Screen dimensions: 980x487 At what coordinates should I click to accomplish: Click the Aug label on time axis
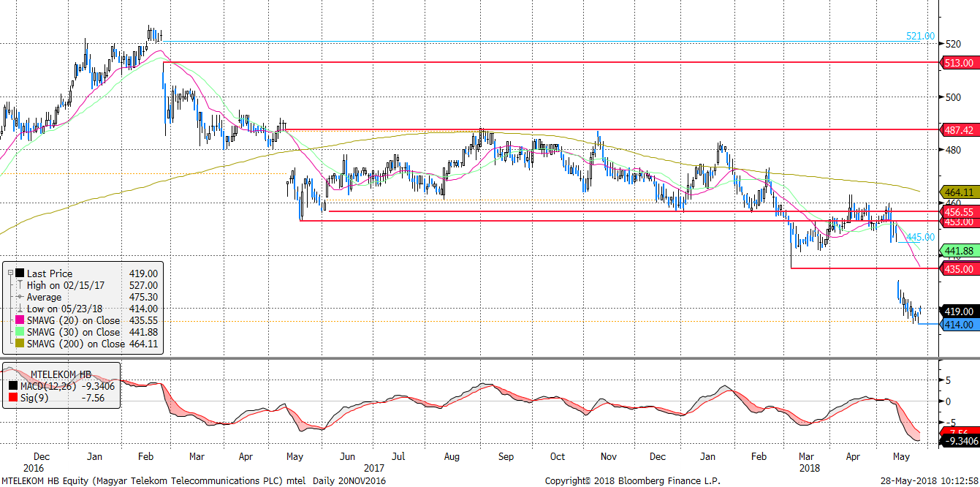click(x=451, y=456)
